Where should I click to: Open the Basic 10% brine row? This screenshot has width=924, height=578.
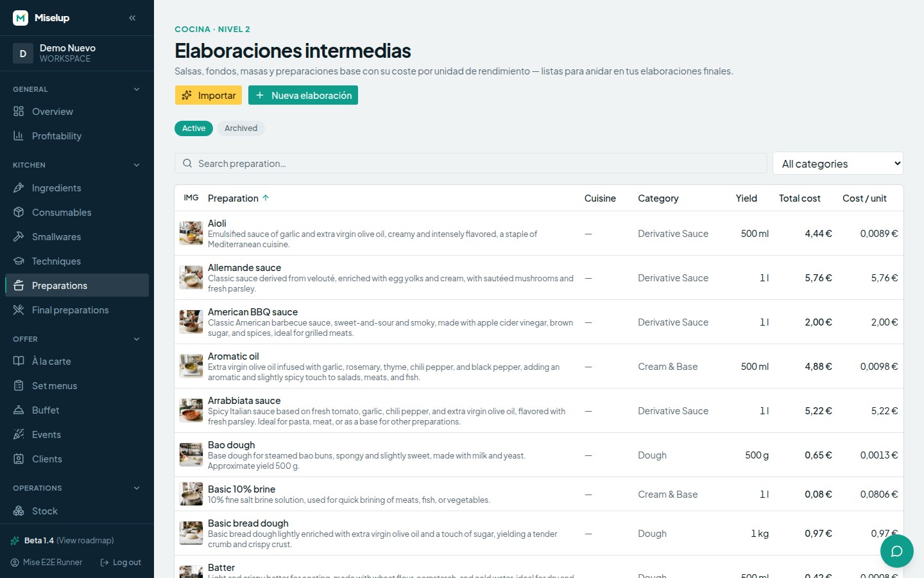pyautogui.click(x=539, y=494)
